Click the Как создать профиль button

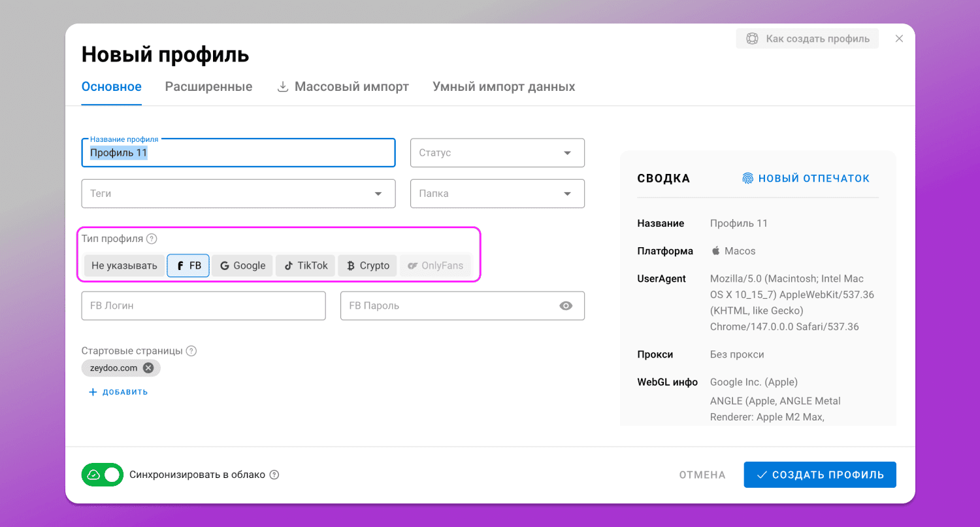click(x=808, y=39)
